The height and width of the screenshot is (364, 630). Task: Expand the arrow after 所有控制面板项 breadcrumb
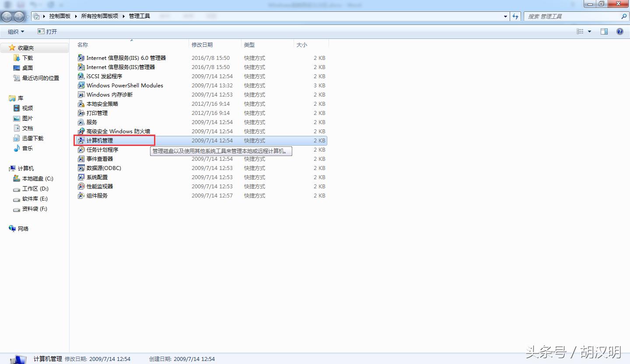click(123, 16)
